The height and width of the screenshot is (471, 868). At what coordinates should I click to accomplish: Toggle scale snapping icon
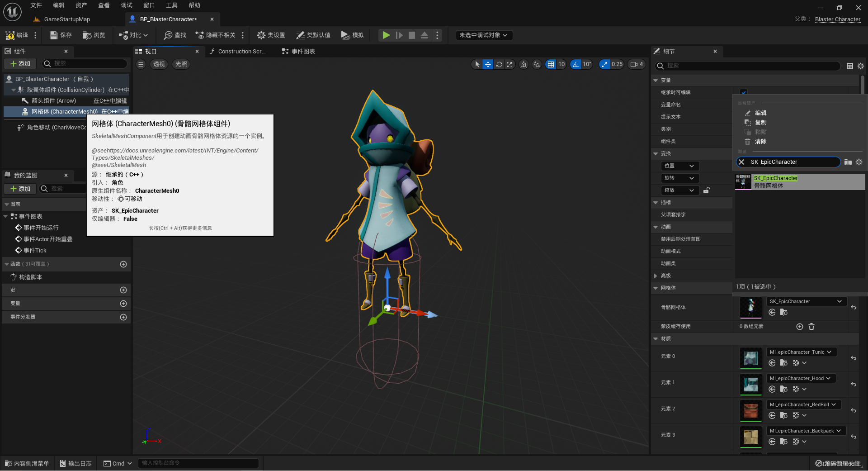[604, 65]
